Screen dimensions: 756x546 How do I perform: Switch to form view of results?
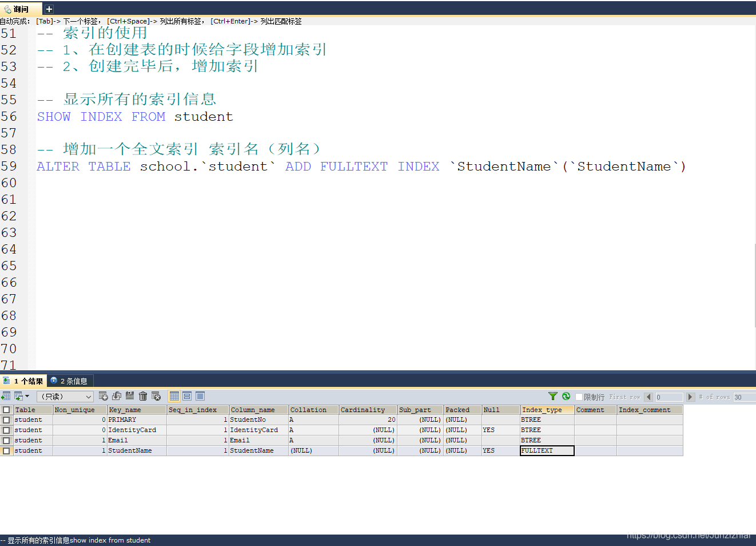[x=188, y=396]
